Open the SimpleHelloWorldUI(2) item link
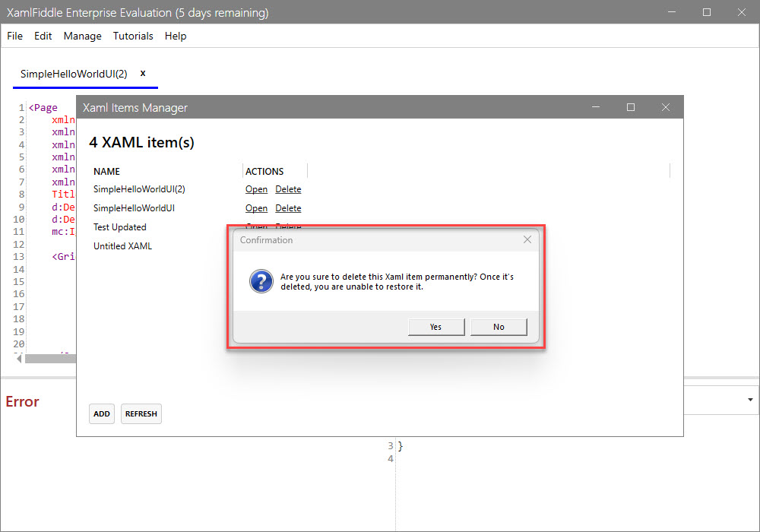 coord(256,189)
